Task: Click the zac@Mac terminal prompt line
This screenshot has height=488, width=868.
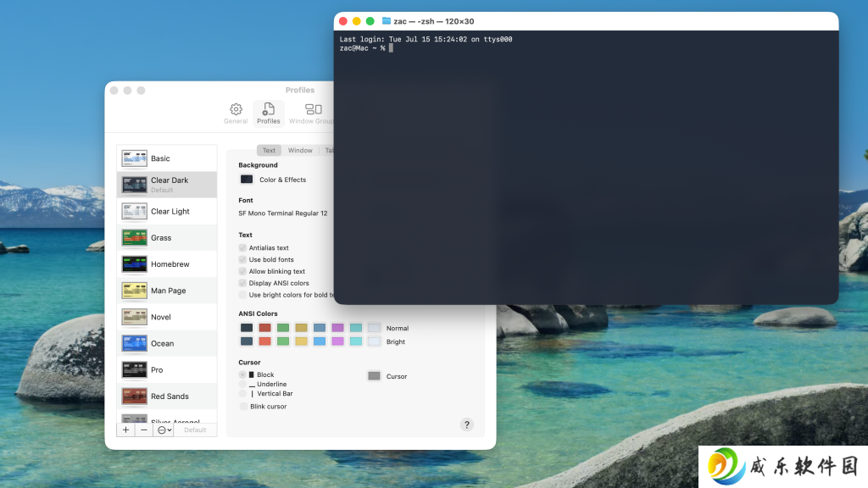Action: coord(366,48)
